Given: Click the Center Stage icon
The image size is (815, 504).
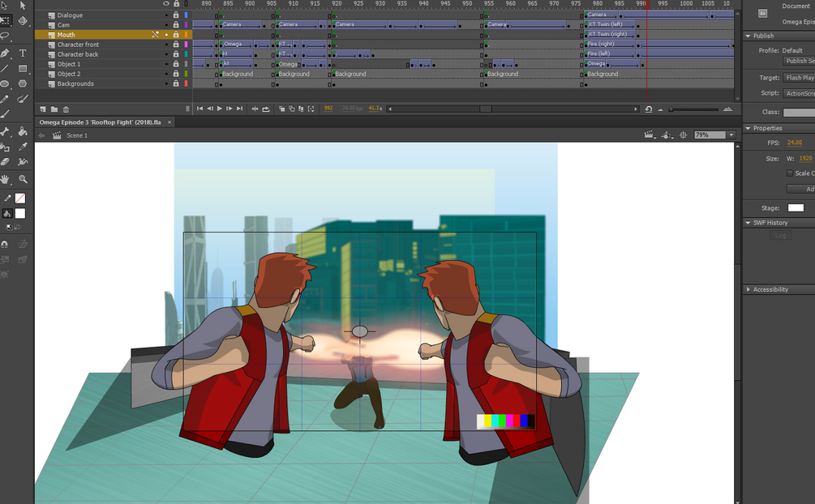Looking at the screenshot, I should (x=684, y=135).
